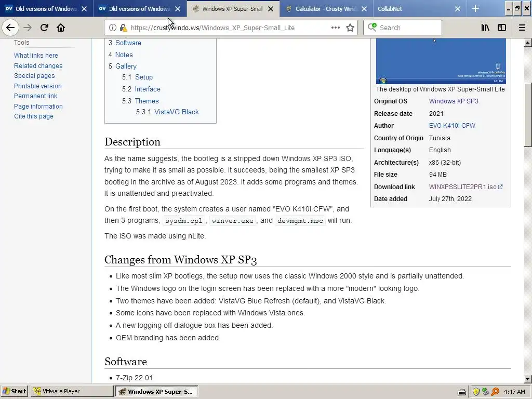The image size is (532, 399).
Task: Click the magnifier tray icon
Action: (x=495, y=392)
